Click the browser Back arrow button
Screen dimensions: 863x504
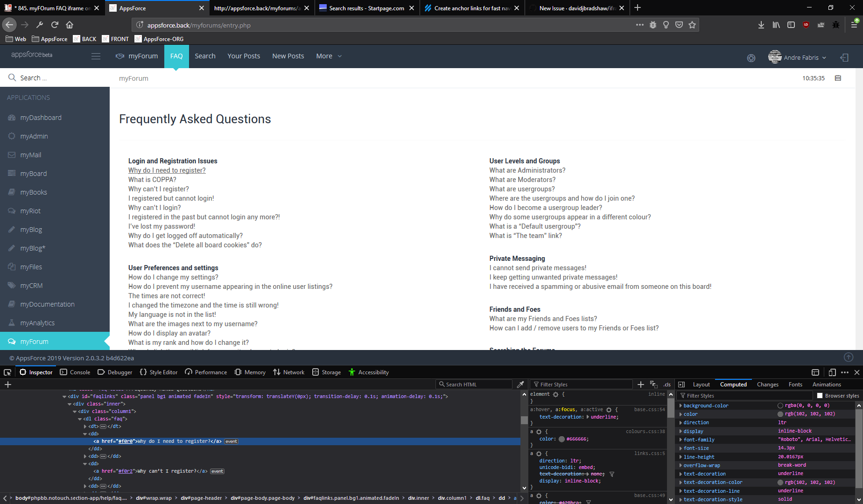pyautogui.click(x=9, y=25)
